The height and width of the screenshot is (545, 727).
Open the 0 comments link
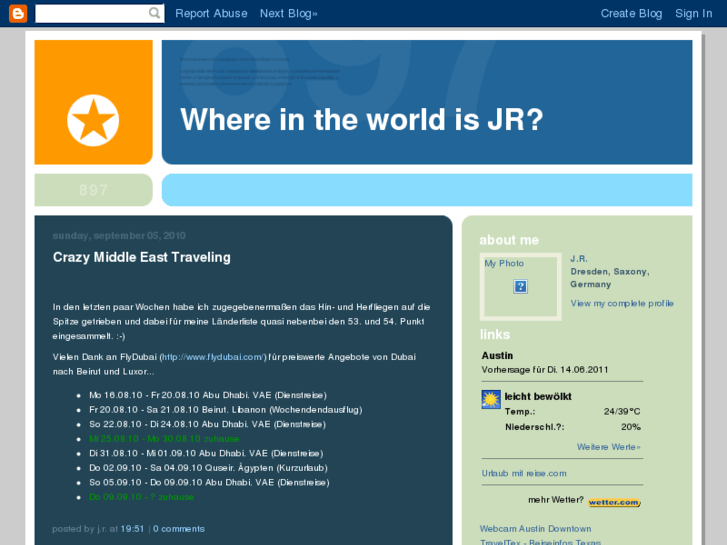click(x=179, y=529)
